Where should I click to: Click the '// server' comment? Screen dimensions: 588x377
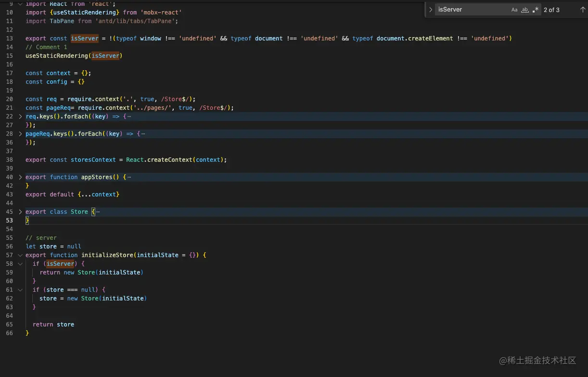pyautogui.click(x=41, y=238)
